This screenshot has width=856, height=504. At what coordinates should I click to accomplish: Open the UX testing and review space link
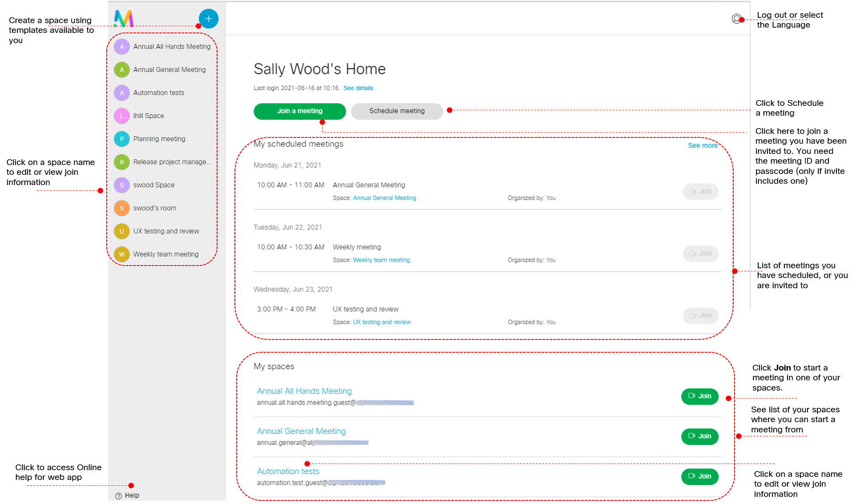point(382,322)
